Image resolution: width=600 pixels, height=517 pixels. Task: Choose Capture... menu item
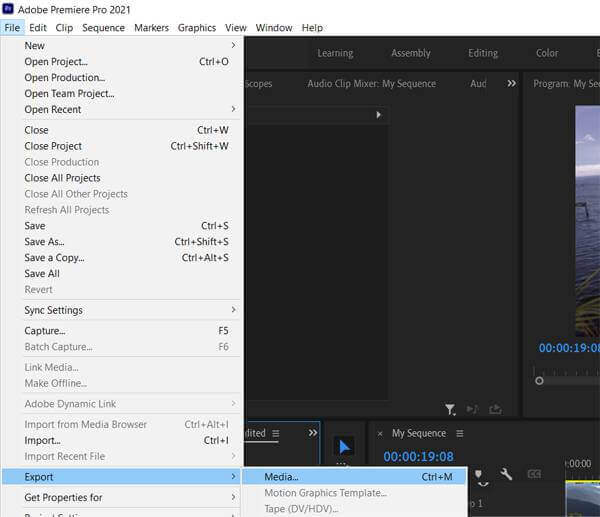(x=122, y=331)
